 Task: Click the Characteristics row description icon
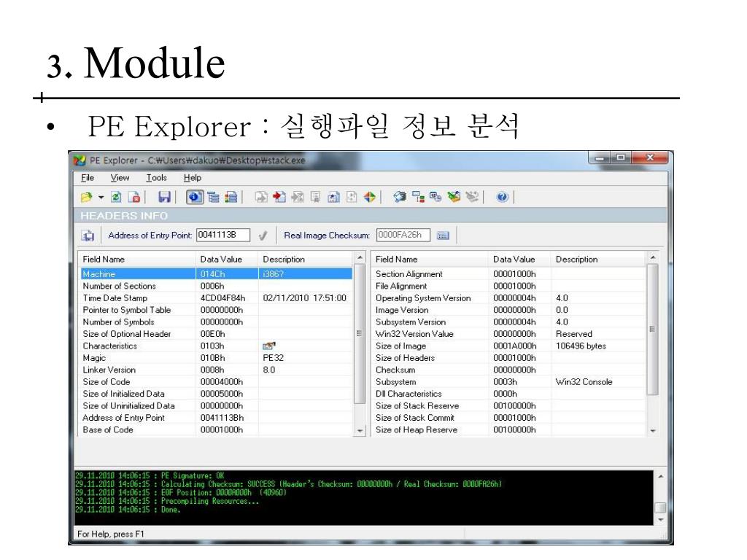(x=269, y=346)
